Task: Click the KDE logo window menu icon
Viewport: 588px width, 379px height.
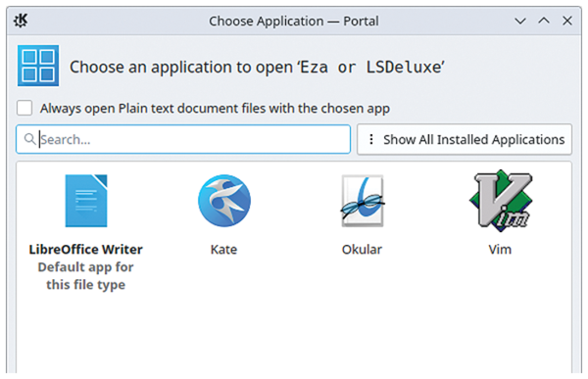Action: [x=21, y=21]
